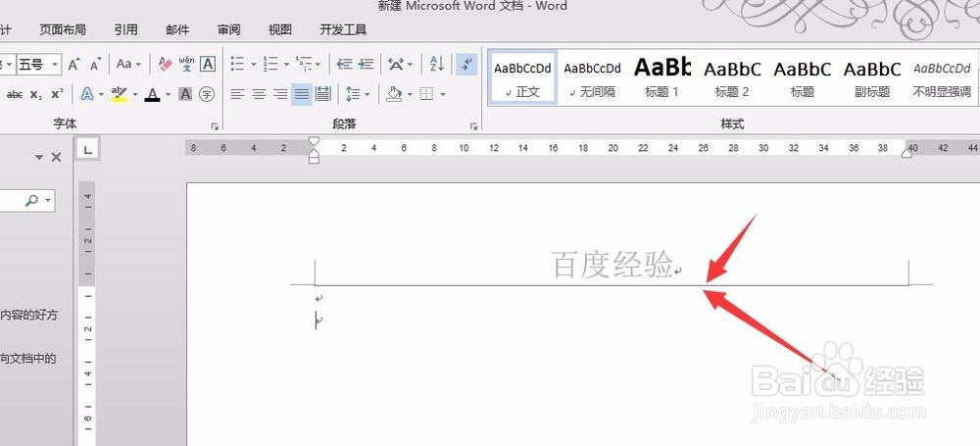Apply bullet list formatting
The image size is (980, 446).
(x=237, y=64)
